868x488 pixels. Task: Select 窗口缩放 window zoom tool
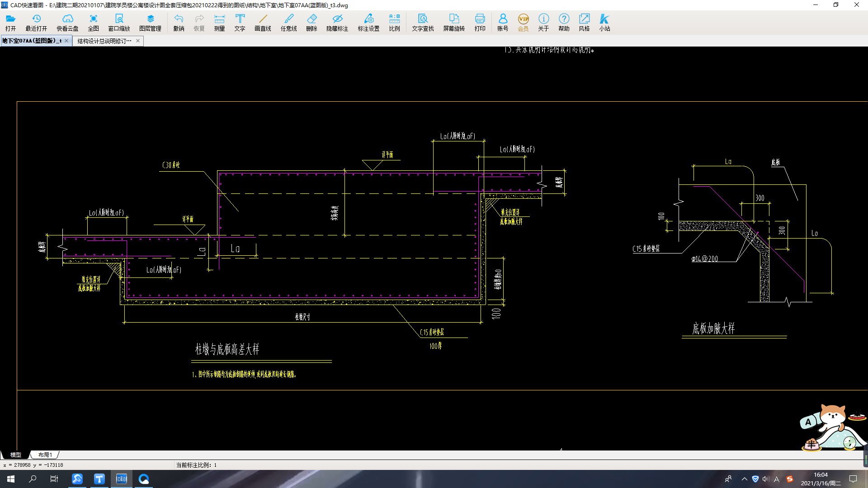[119, 23]
